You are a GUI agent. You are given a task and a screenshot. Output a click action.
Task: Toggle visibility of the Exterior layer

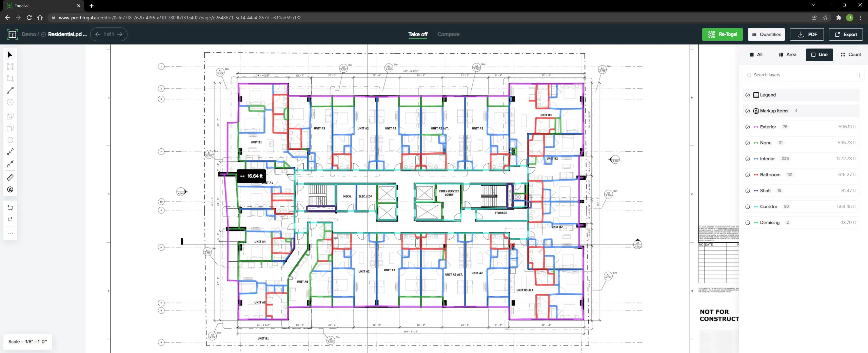748,127
